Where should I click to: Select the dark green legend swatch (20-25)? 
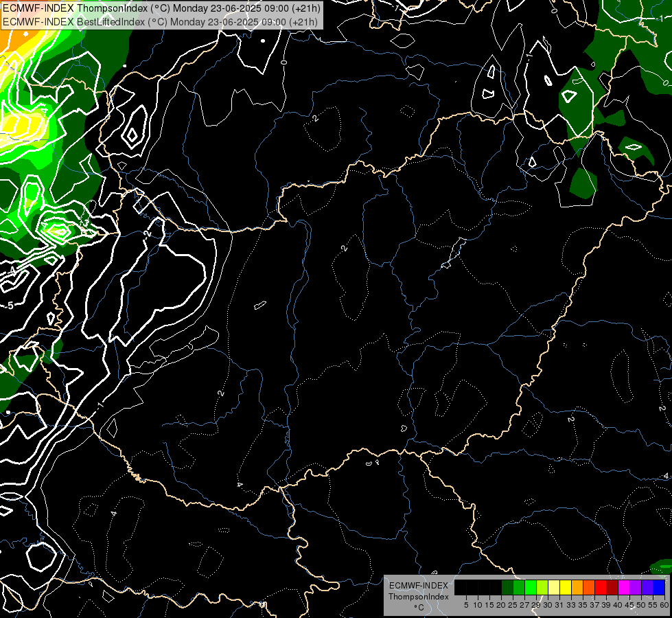507,587
